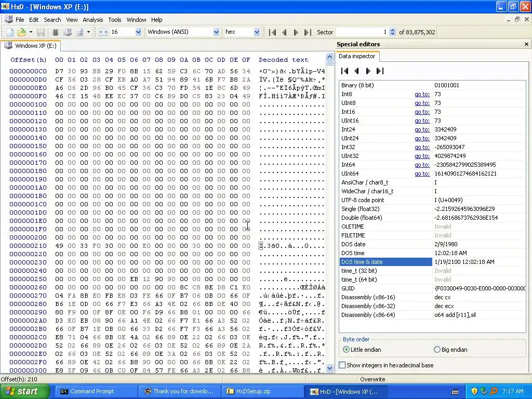Click the Int32 go to link
This screenshot has width=532, height=399.
click(x=422, y=147)
